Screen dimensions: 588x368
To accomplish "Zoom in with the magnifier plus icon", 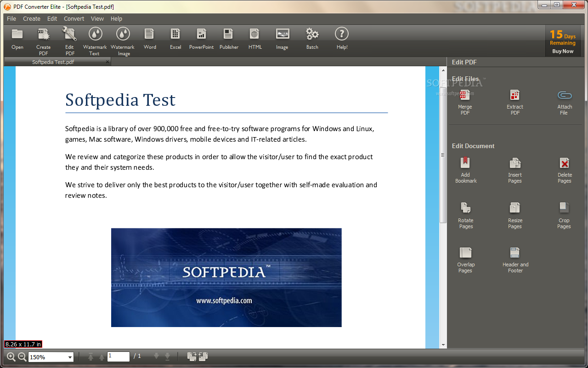I will 11,356.
